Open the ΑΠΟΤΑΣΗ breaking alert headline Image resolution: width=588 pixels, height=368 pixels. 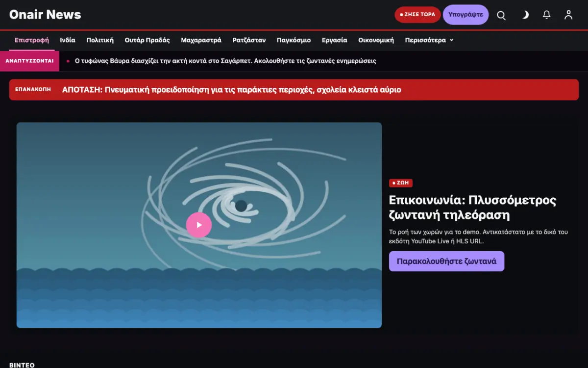(x=232, y=90)
